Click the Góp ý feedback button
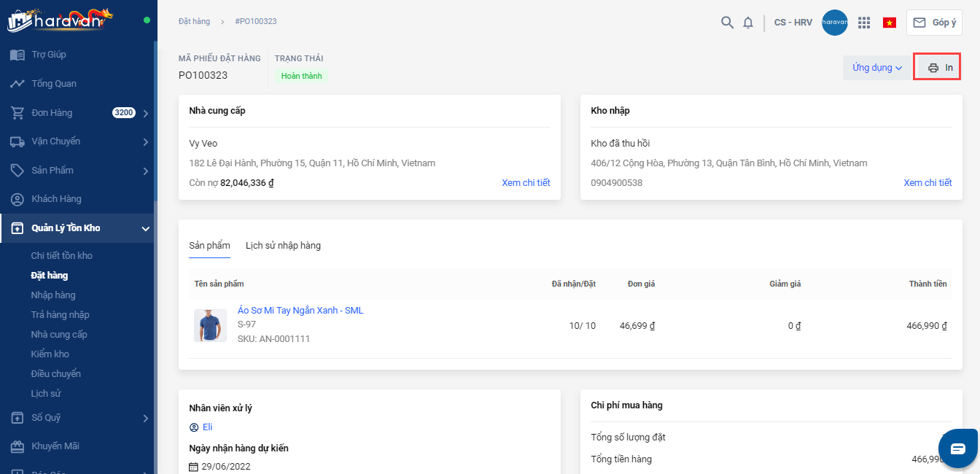This screenshot has width=980, height=474. (934, 23)
